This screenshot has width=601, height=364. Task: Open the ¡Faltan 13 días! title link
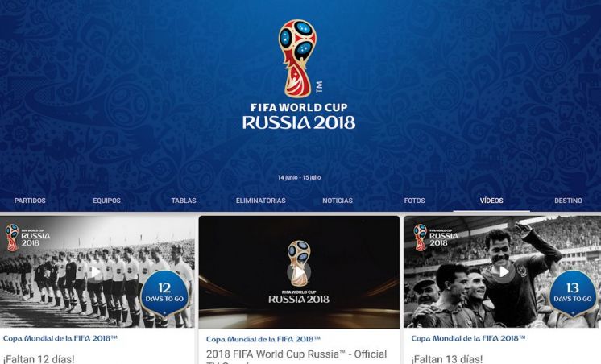[x=447, y=359]
